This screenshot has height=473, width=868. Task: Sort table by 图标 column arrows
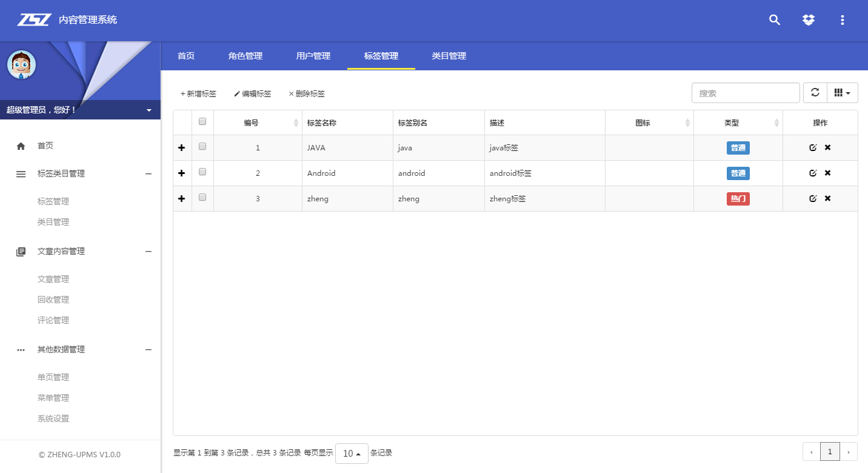click(687, 122)
